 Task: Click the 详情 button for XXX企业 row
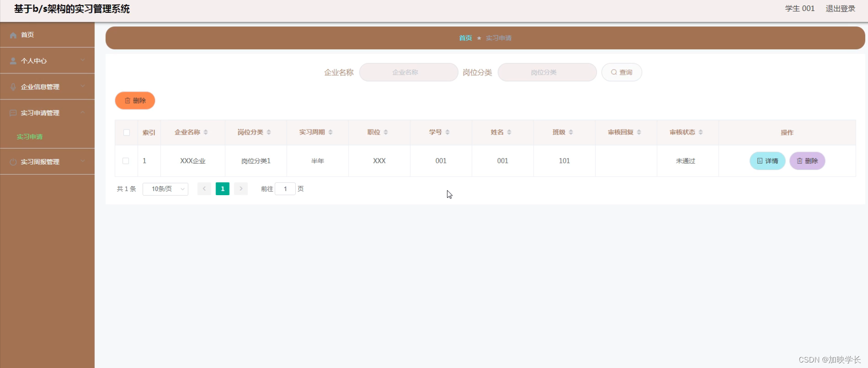(x=767, y=161)
